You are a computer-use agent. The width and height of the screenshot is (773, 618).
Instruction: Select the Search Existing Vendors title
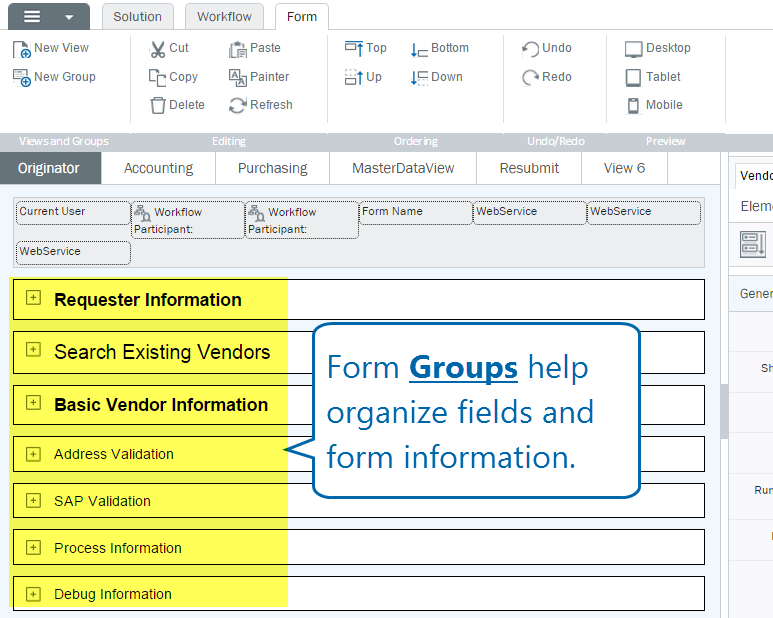162,352
